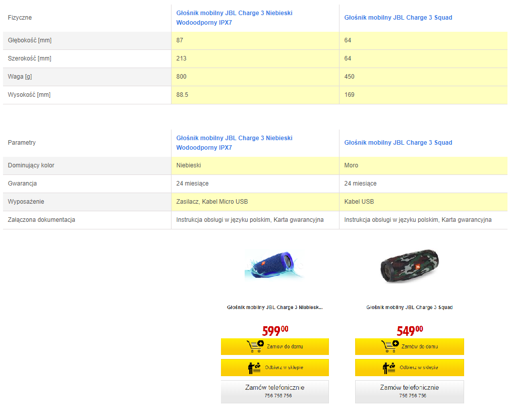Click the cart icon for the 599 speaker
The height and width of the screenshot is (420, 509).
(x=255, y=346)
